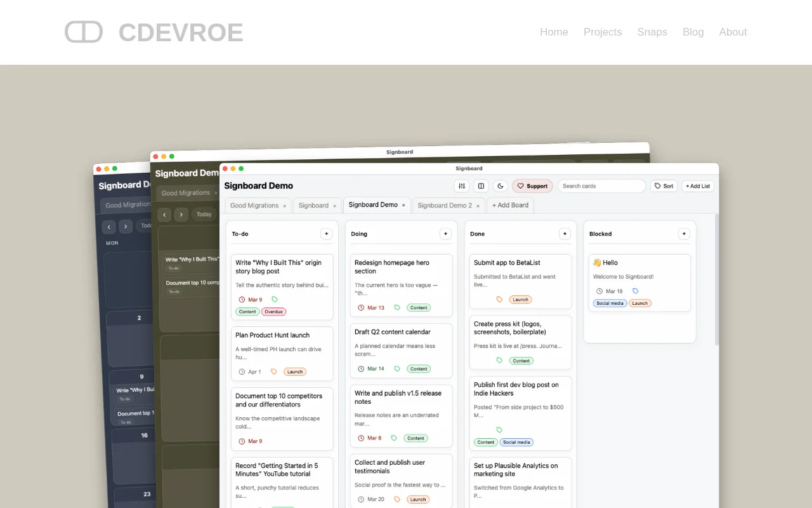Click clock icon beside Mar 14 date
The width and height of the screenshot is (812, 508).
coord(361,369)
